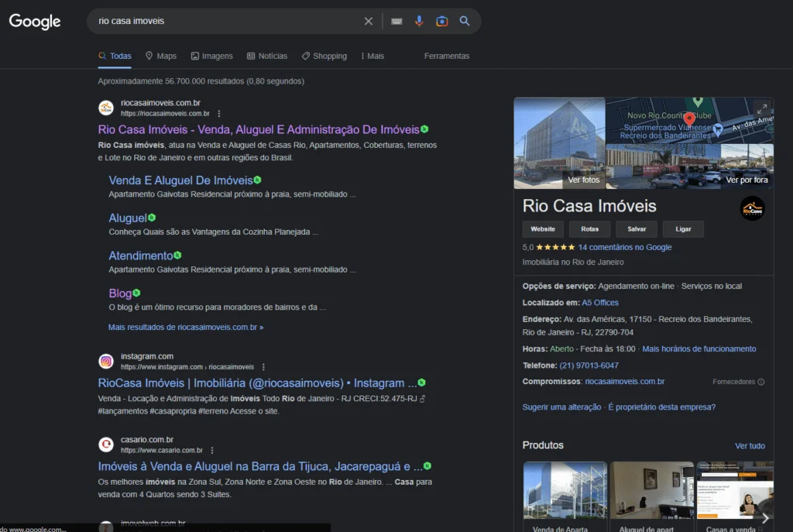This screenshot has height=532, width=793.
Task: Open Google Lens camera search icon
Action: click(x=442, y=21)
